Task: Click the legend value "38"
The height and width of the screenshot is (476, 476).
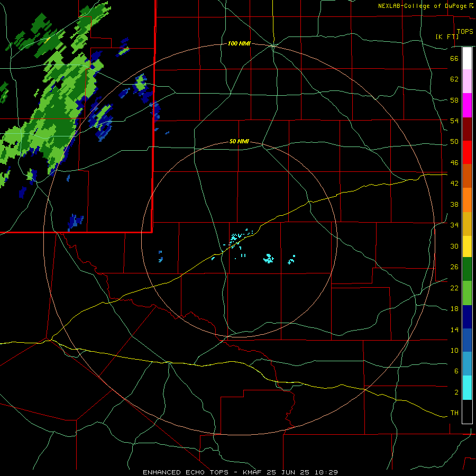Action: point(454,205)
